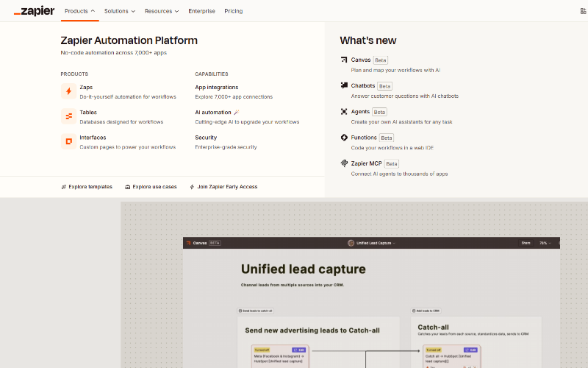
Task: Click Join Zapier Early Access link
Action: 227,187
